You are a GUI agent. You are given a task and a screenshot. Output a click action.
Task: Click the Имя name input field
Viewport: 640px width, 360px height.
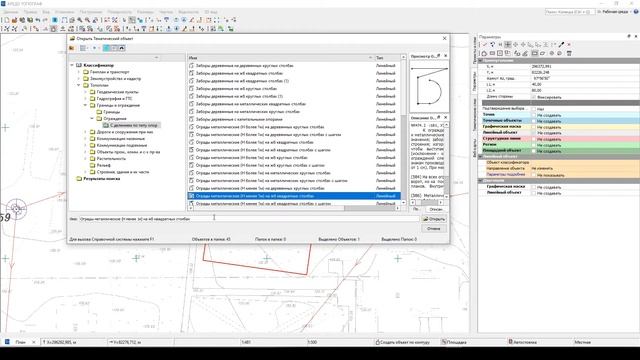(x=249, y=219)
